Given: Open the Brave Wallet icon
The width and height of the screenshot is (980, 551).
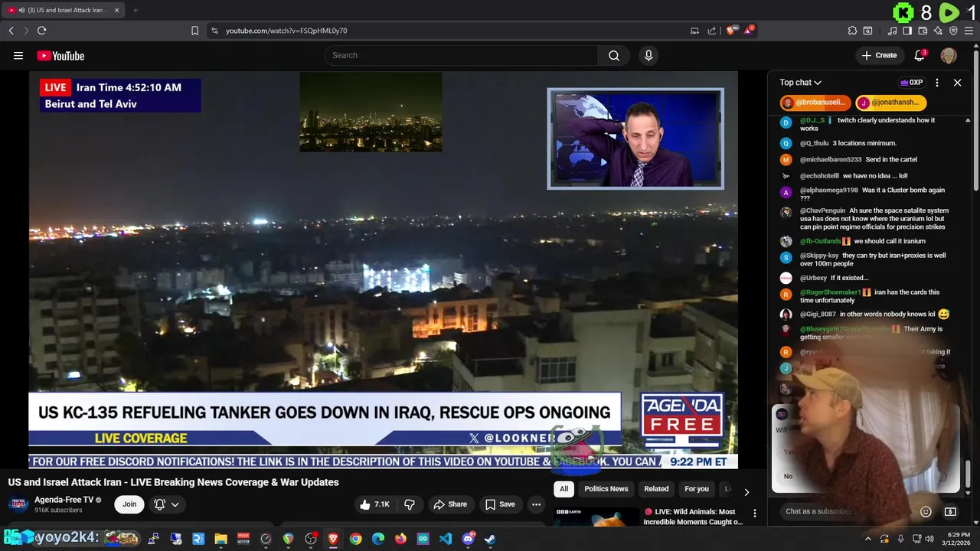Looking at the screenshot, I should point(923,31).
